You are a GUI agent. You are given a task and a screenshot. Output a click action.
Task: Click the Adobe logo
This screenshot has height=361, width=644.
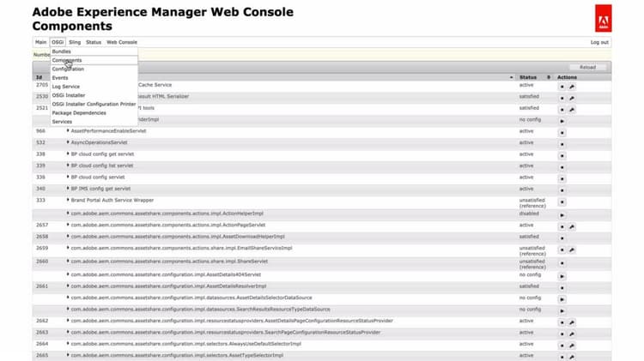point(603,19)
